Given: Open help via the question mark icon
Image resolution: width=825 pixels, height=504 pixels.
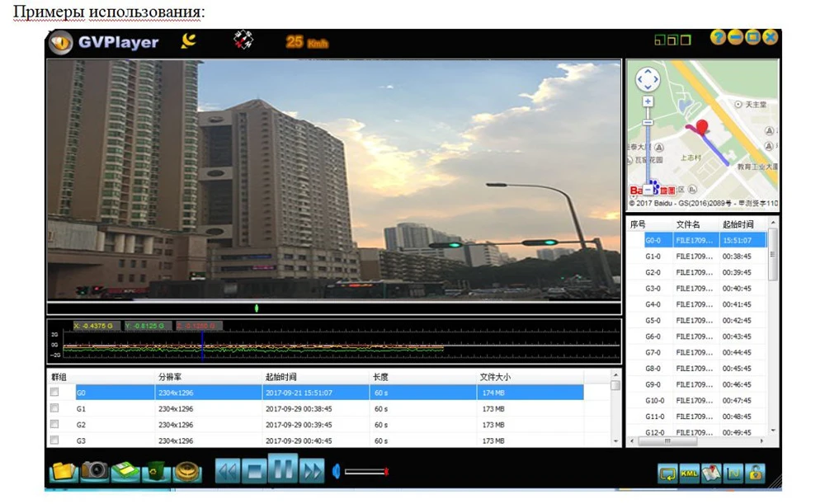Looking at the screenshot, I should [x=718, y=37].
